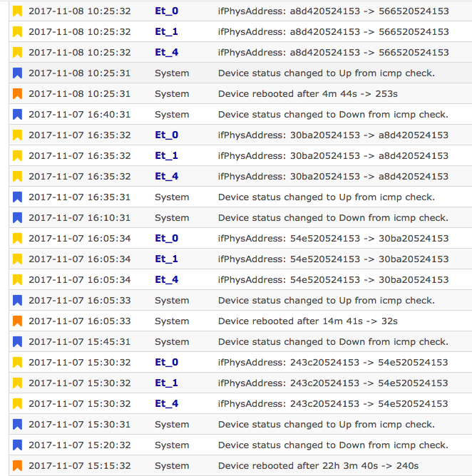Viewport: 472px width, 476px height.
Task: Select the yellow icon on the 16:35:32 Et_1 row
Action: click(x=18, y=155)
